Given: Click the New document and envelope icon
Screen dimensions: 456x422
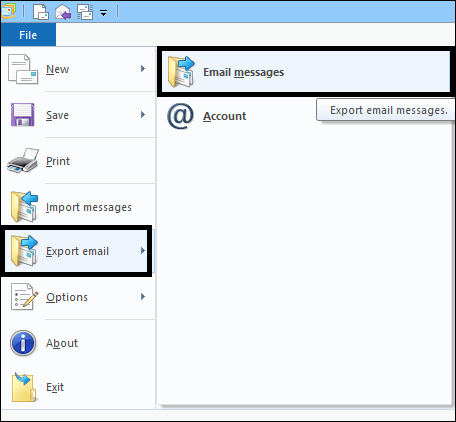Looking at the screenshot, I should [23, 69].
